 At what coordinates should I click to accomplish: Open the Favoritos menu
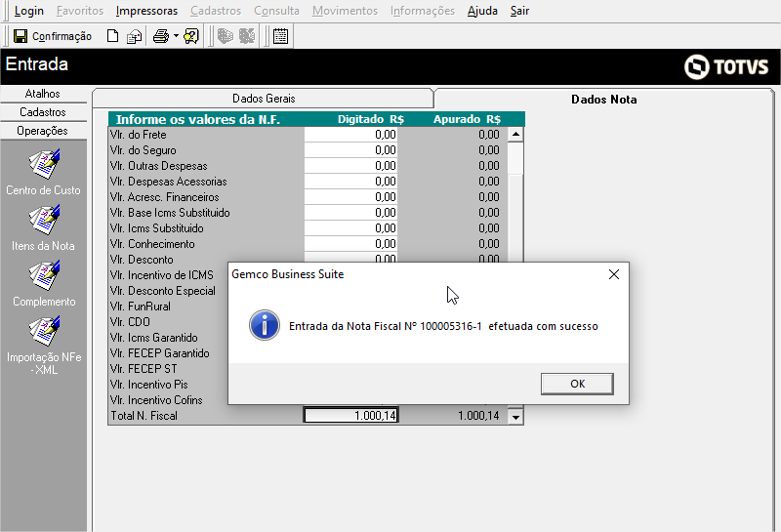pyautogui.click(x=80, y=11)
